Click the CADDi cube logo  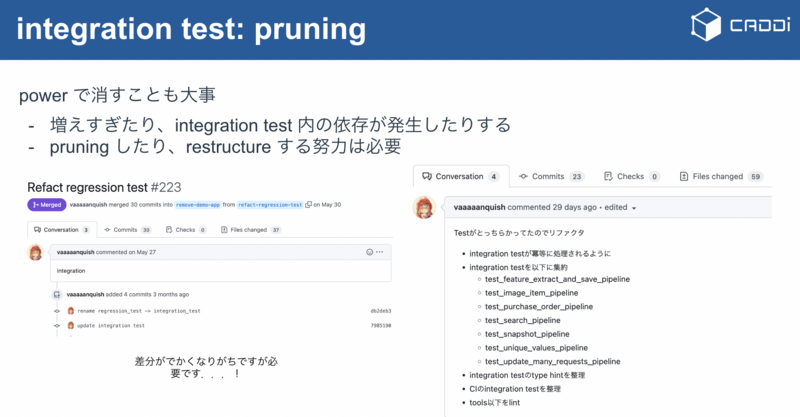coord(706,24)
